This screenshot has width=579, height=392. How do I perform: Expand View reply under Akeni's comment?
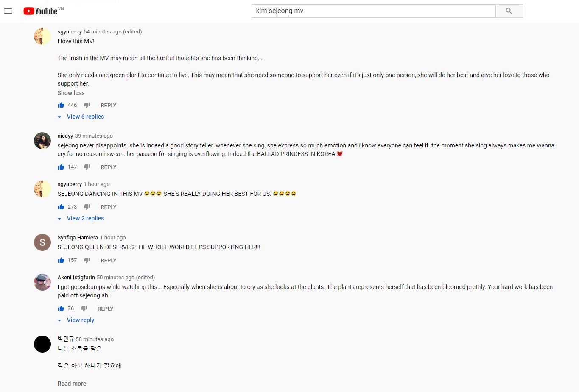click(x=80, y=320)
